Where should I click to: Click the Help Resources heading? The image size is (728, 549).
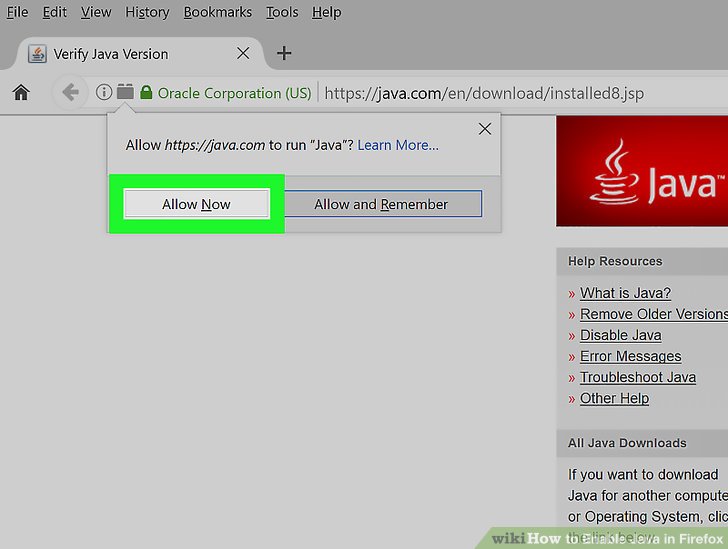615,261
